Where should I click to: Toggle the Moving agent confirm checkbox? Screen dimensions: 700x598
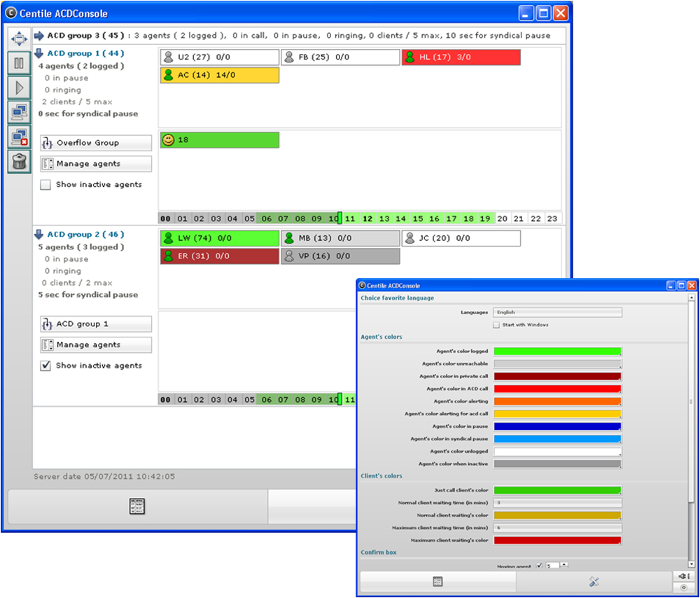point(540,565)
